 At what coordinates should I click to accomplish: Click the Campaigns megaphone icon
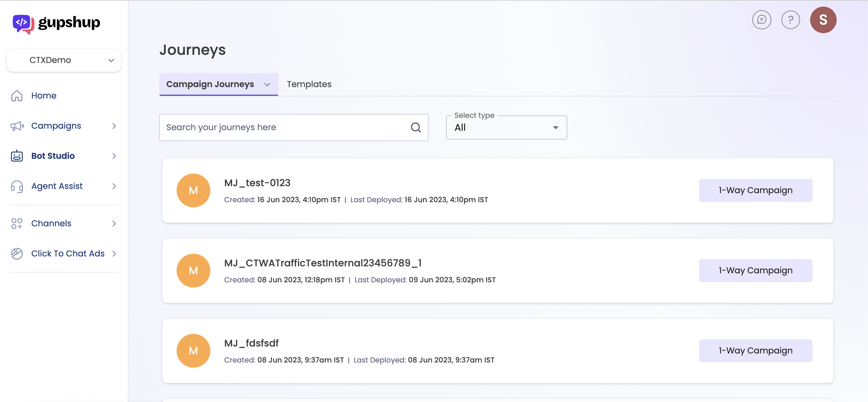(17, 126)
